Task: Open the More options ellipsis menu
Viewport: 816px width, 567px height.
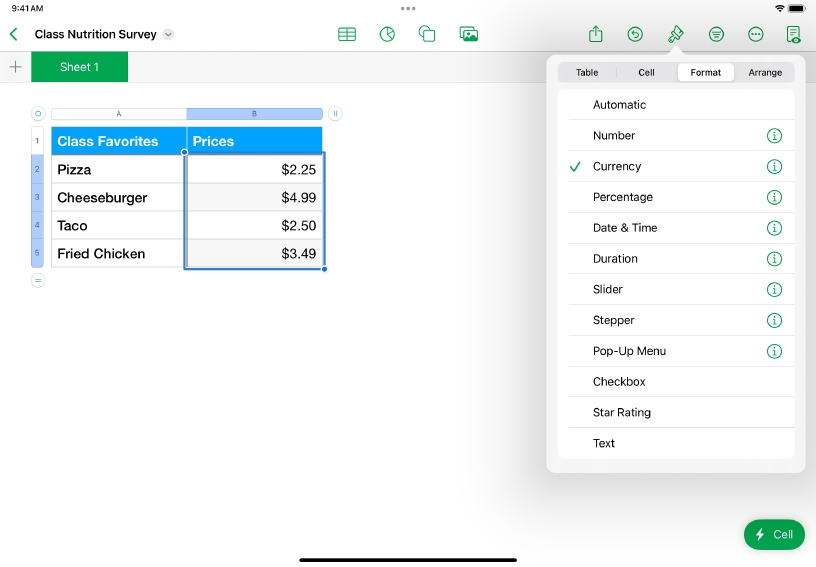Action: [x=756, y=34]
